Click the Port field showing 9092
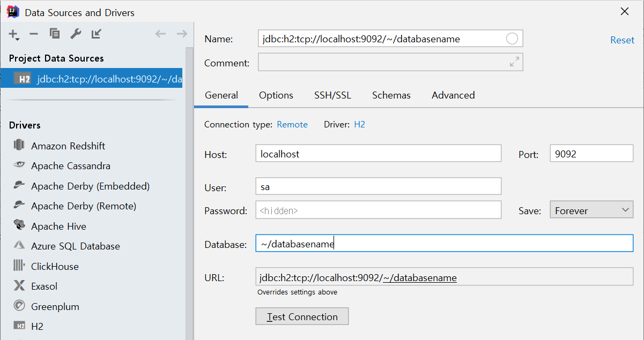The width and height of the screenshot is (644, 340). point(591,154)
